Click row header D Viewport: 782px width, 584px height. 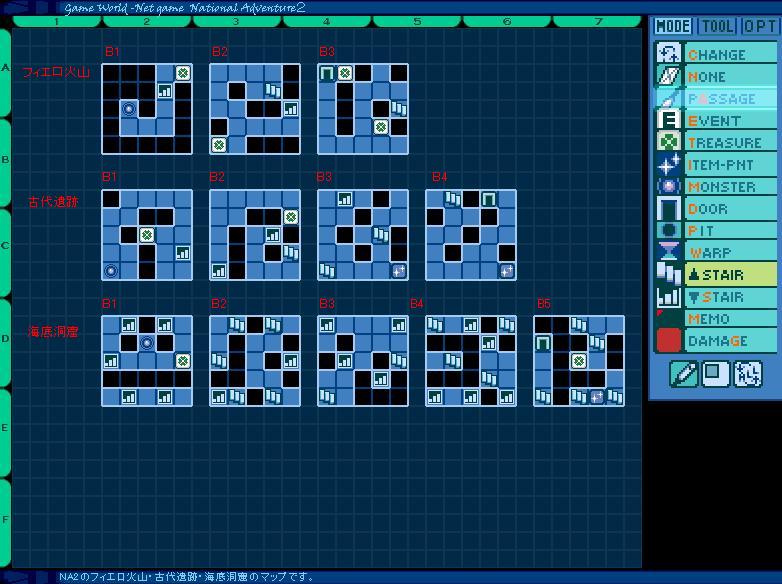pyautogui.click(x=5, y=343)
